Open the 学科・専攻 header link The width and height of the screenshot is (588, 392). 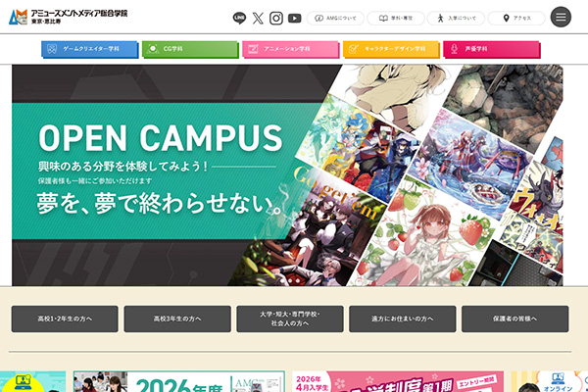[x=396, y=18]
